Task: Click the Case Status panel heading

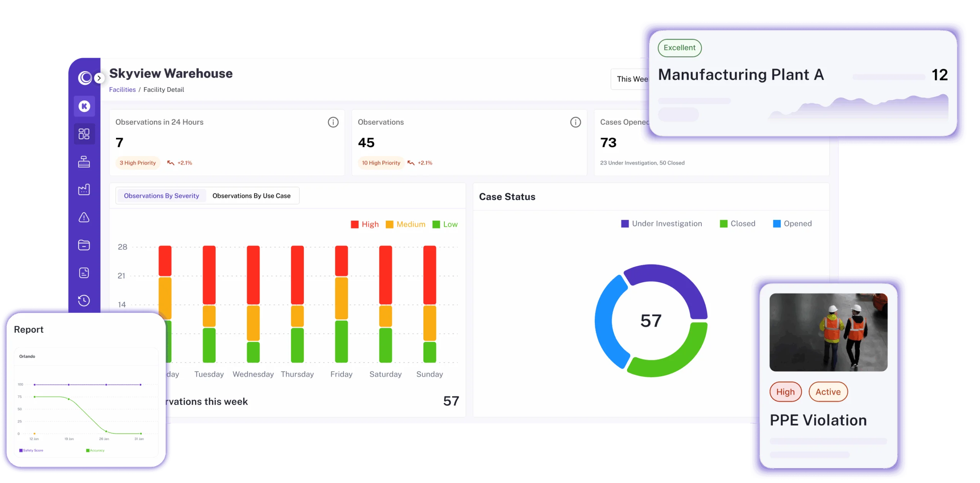Action: pyautogui.click(x=507, y=197)
